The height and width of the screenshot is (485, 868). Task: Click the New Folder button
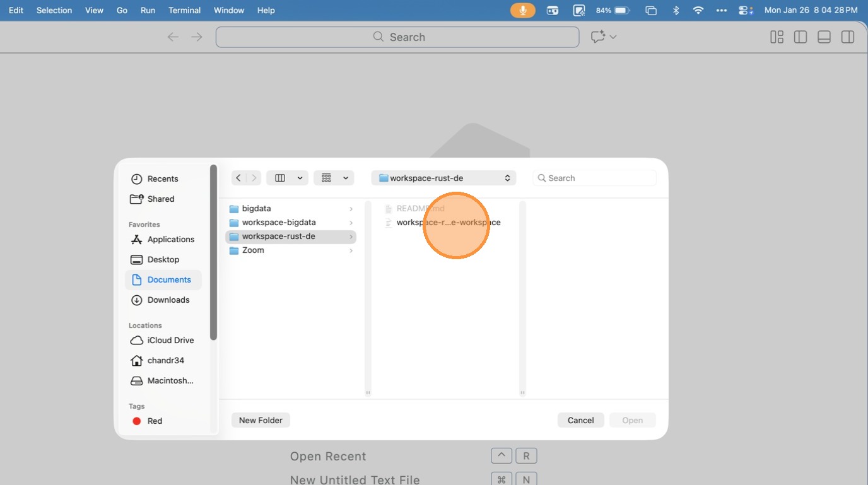coord(261,420)
